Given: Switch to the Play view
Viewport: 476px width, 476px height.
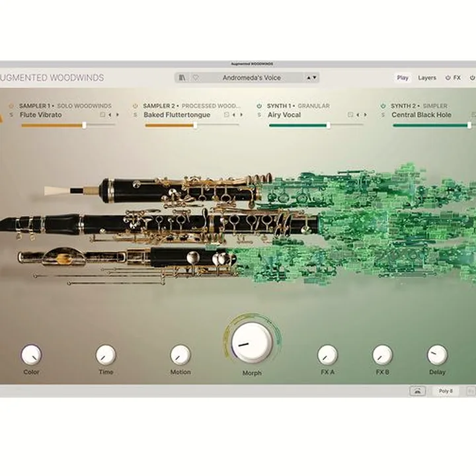Looking at the screenshot, I should [x=403, y=78].
